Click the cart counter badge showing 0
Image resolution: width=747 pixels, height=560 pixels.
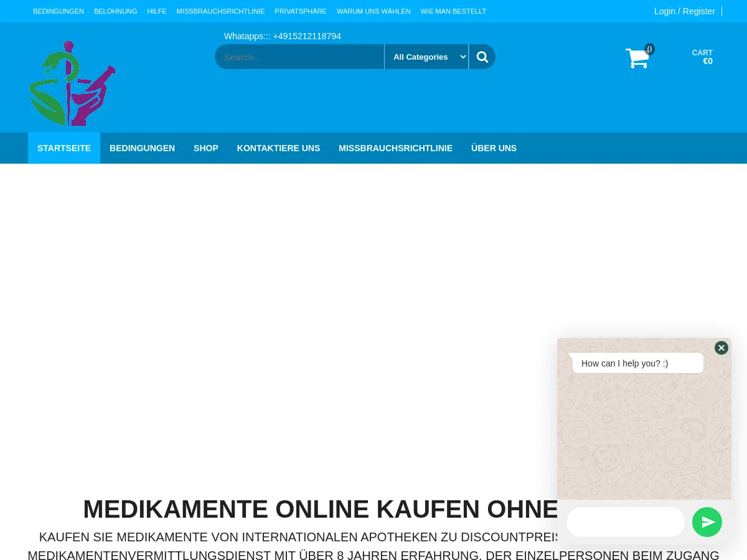(x=649, y=49)
